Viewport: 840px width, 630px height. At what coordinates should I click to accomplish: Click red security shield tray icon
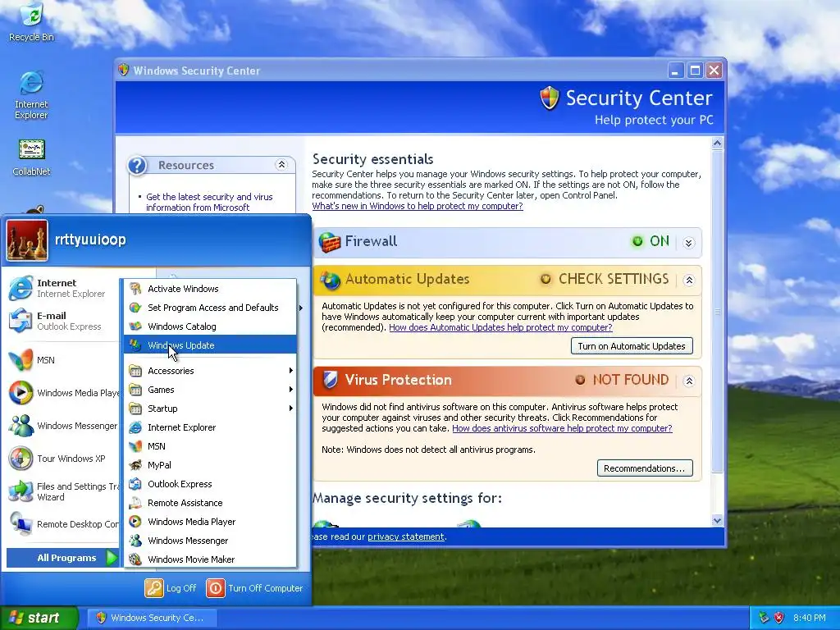click(x=779, y=618)
